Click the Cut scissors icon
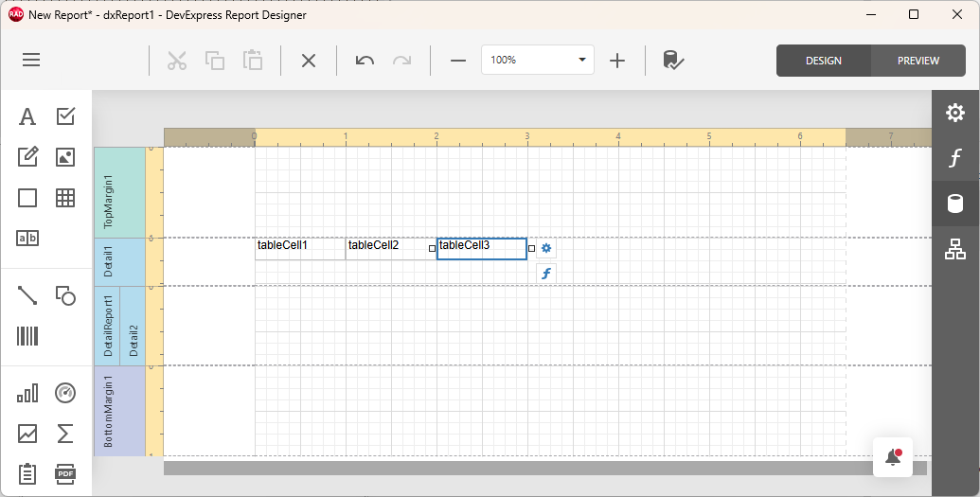 [177, 61]
